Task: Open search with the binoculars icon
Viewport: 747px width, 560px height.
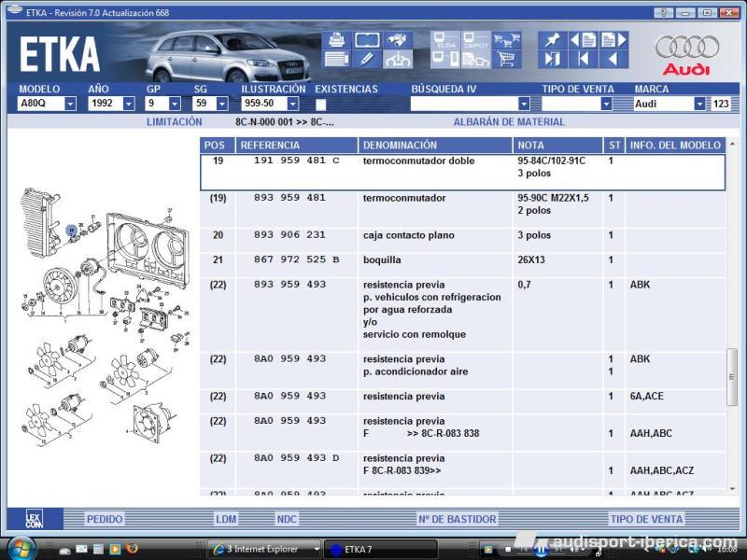Action: click(x=398, y=40)
